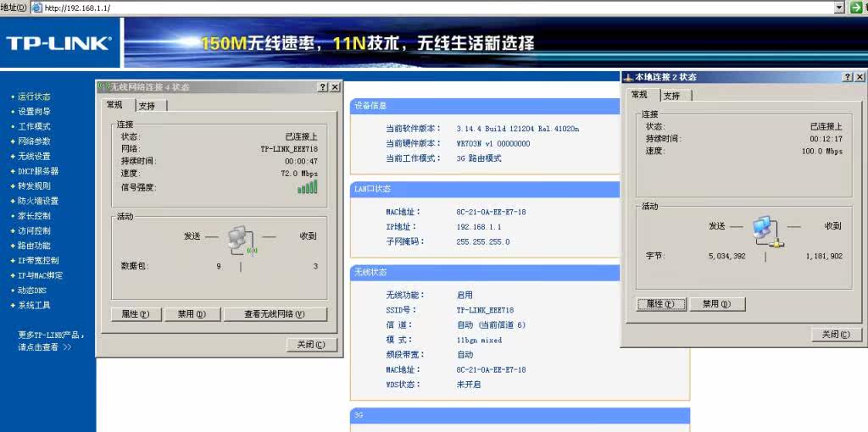Click into the address bar URL field
This screenshot has height=432, width=868.
coord(424,8)
